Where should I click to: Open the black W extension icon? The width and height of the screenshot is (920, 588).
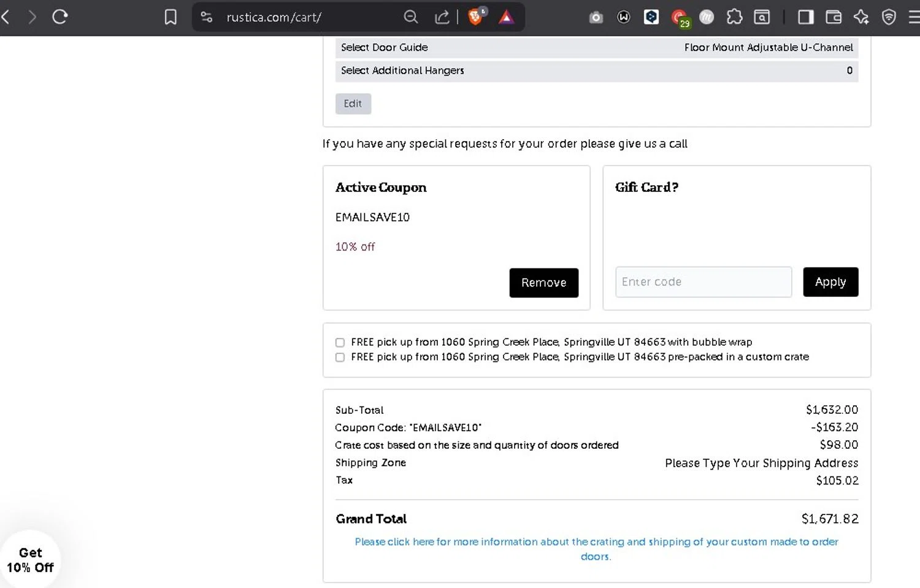coord(624,17)
